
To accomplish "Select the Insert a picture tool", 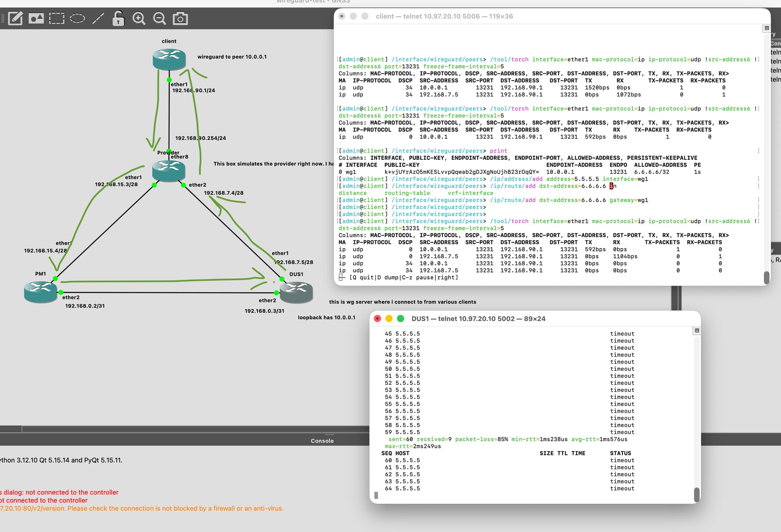I will pyautogui.click(x=36, y=18).
